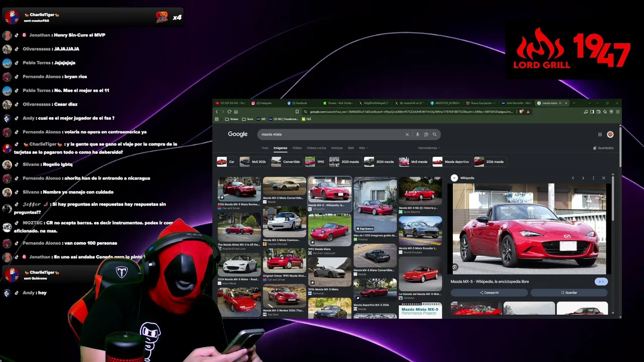Clear the mazda miata search text
This screenshot has width=644, height=362.
pyautogui.click(x=407, y=134)
